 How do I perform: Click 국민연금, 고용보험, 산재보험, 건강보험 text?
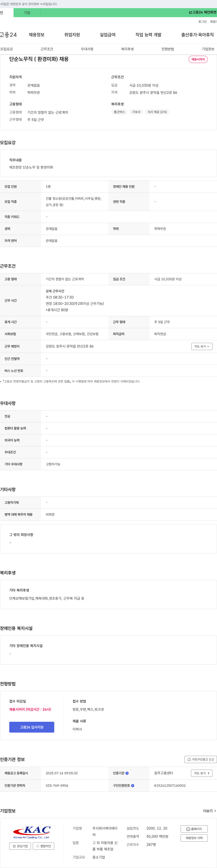point(72,334)
